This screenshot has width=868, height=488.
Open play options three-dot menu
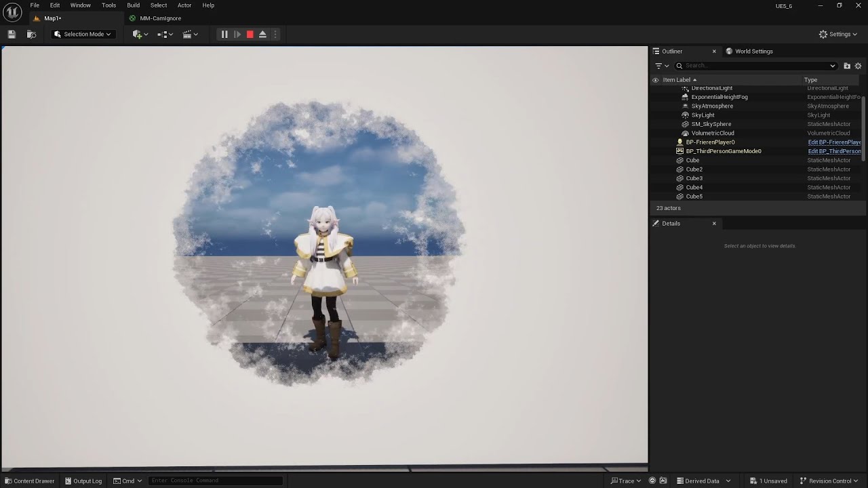tap(275, 34)
